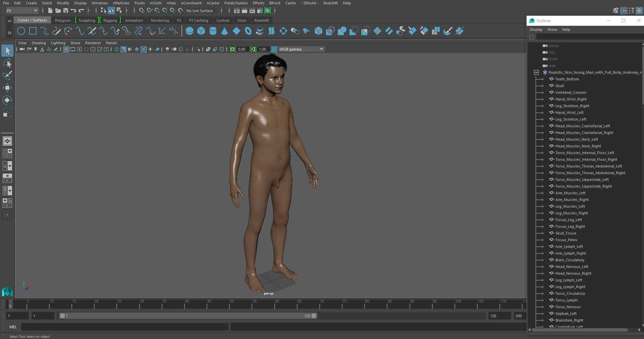Toggle wireframe display in viewport toolbar
Viewport: 644px width, 339px height.
pyautogui.click(x=117, y=49)
